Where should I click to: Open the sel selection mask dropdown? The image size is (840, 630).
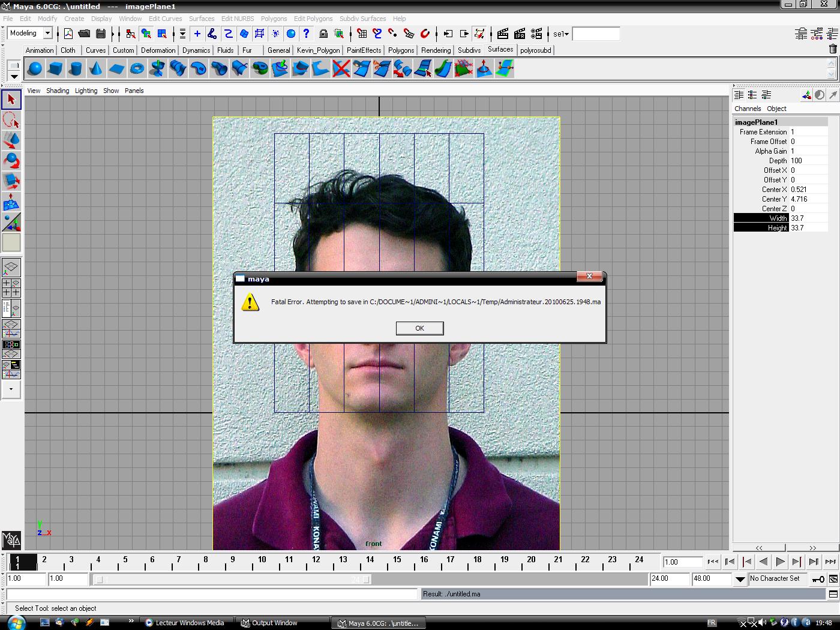[561, 34]
